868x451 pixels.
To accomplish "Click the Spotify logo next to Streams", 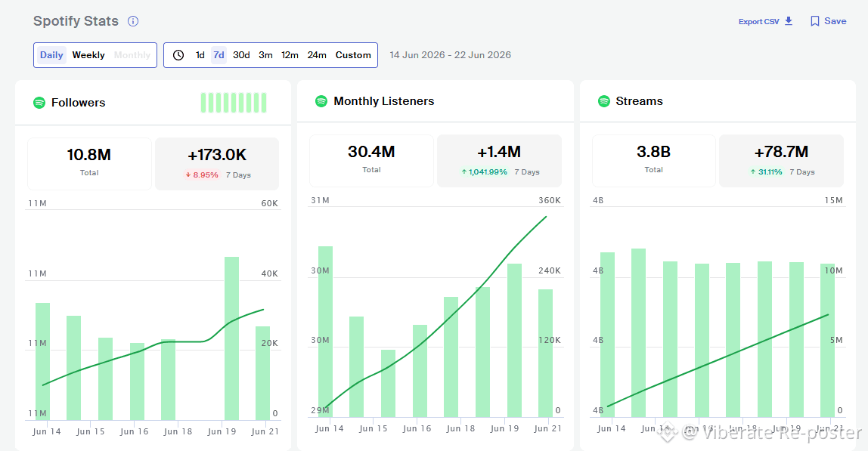I will click(604, 101).
